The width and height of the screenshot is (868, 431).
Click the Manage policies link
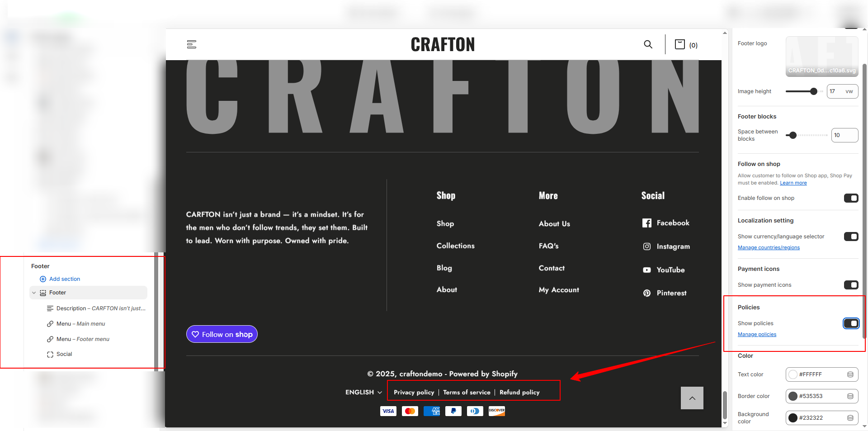pyautogui.click(x=757, y=335)
